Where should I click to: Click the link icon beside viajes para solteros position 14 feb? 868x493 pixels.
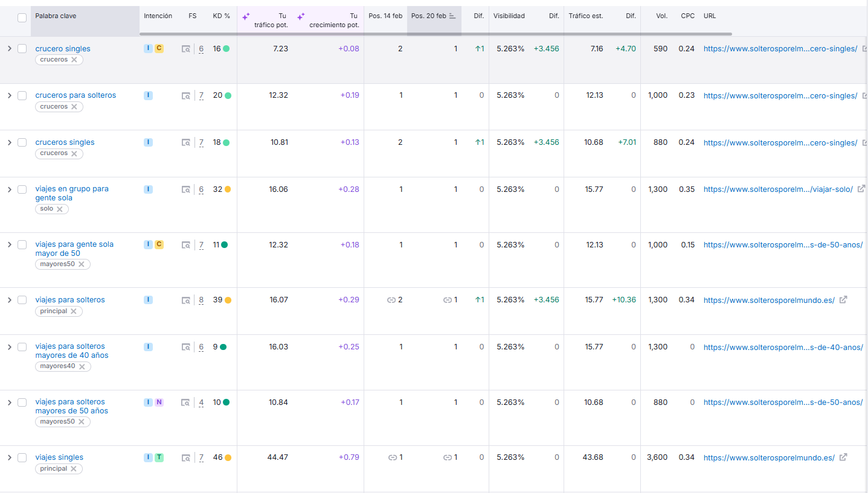pos(391,300)
